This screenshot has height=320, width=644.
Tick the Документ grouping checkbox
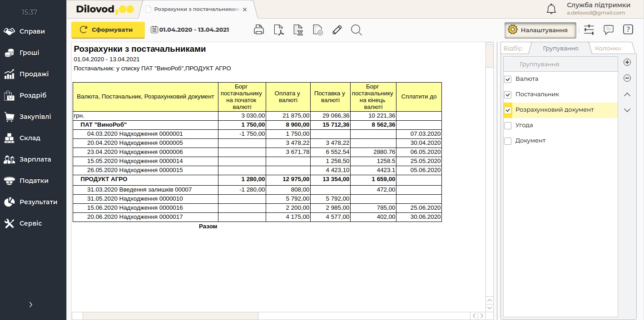coord(508,141)
